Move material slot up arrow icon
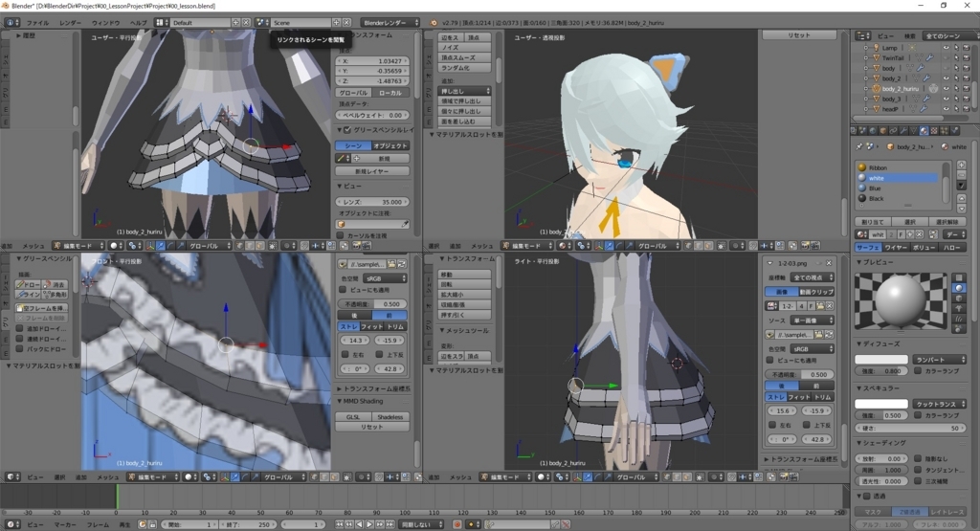The width and height of the screenshot is (980, 531). click(961, 199)
